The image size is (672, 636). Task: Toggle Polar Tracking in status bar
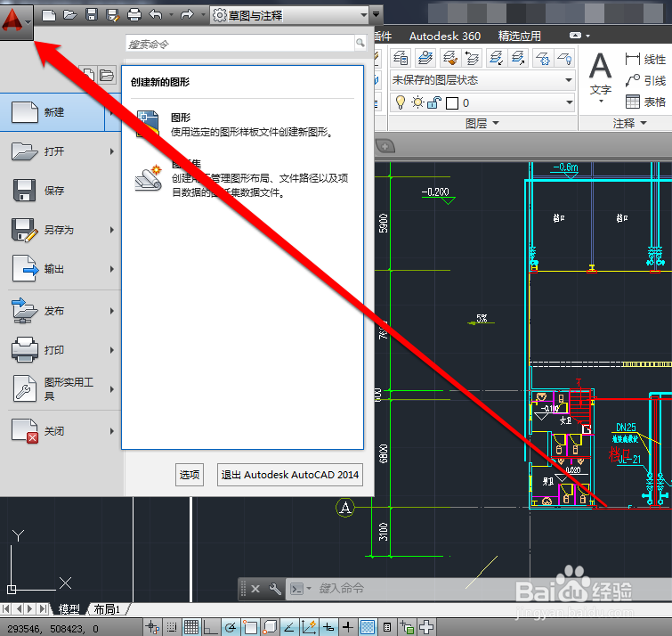[x=231, y=627]
